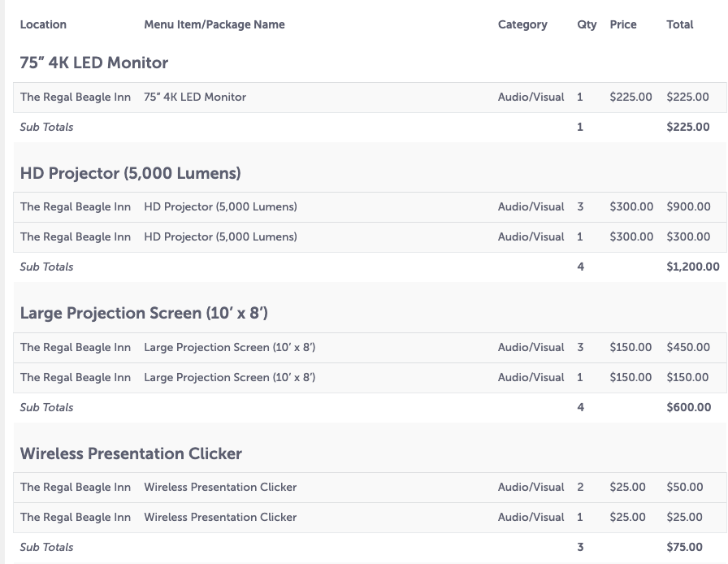The height and width of the screenshot is (564, 728).
Task: Click the $25.00 price in the Clicker quantity 2 row
Action: pyautogui.click(x=628, y=488)
